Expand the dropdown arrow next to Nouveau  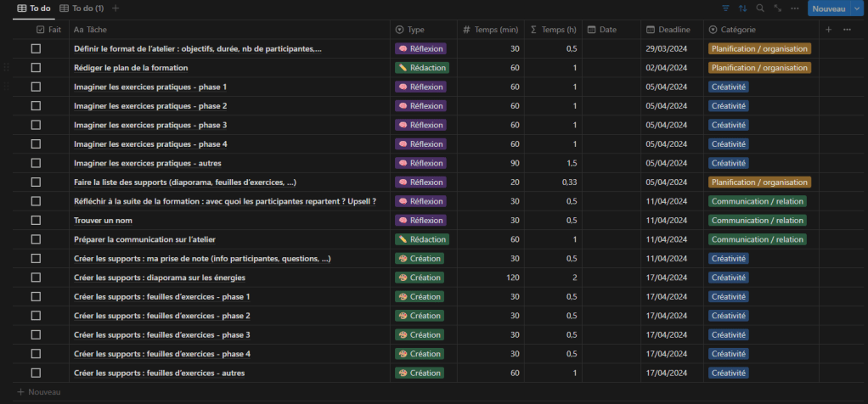click(x=856, y=8)
